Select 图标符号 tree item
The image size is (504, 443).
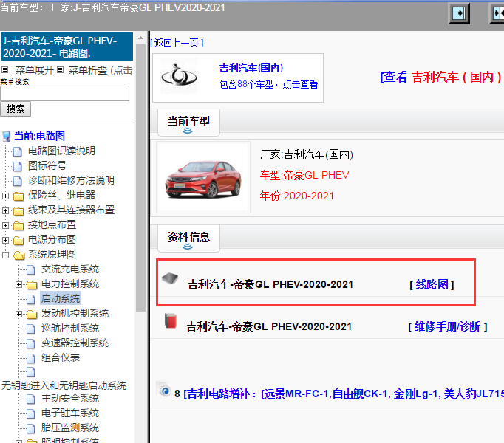tap(47, 166)
